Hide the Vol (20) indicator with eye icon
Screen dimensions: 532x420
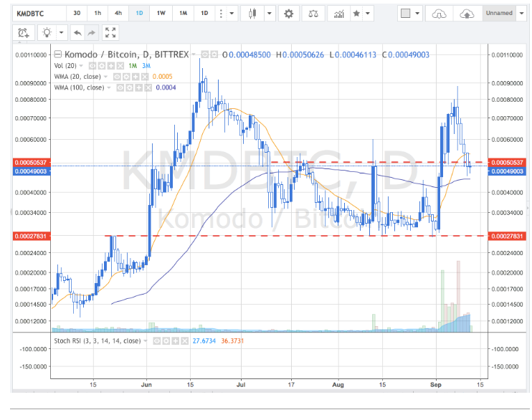[93, 66]
